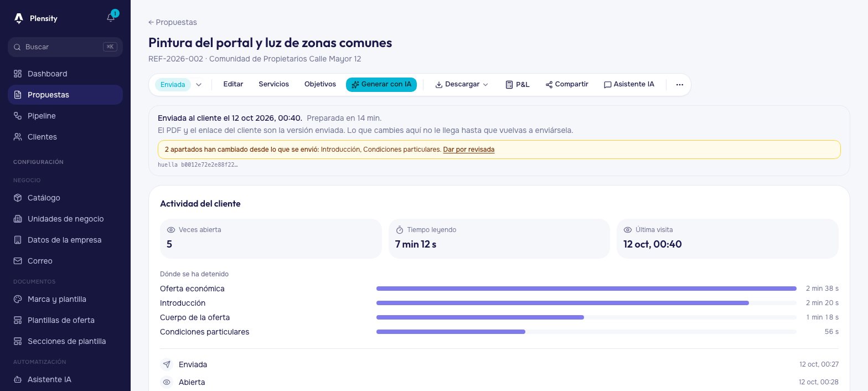868x391 pixels.
Task: Go to Propuestas in the sidebar
Action: point(65,95)
